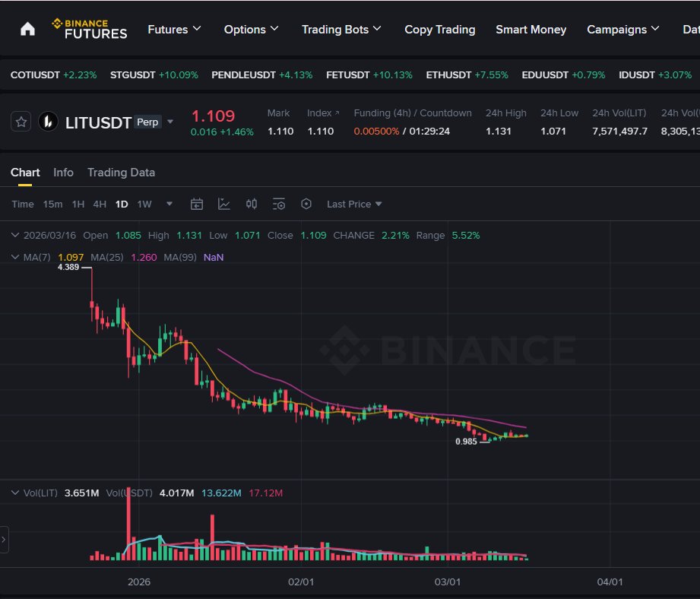Screen dimensions: 700x599
Task: Expand more time interval options arrow
Action: 169,204
